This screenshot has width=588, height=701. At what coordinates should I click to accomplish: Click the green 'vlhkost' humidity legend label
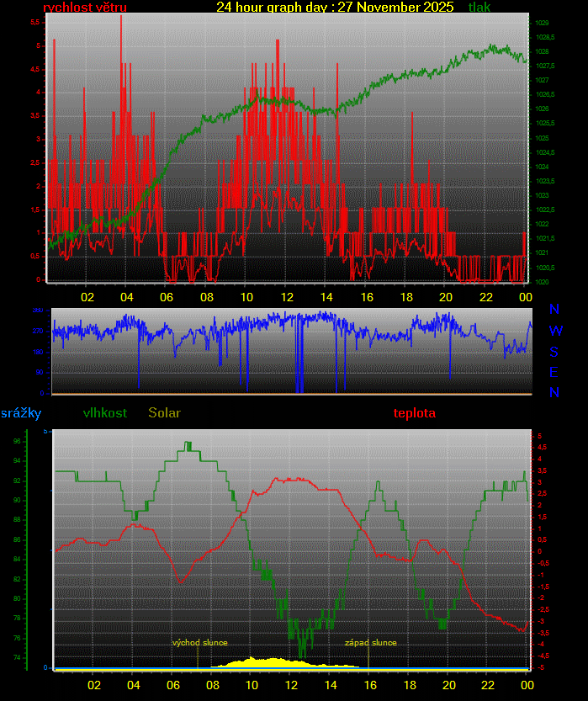point(105,413)
